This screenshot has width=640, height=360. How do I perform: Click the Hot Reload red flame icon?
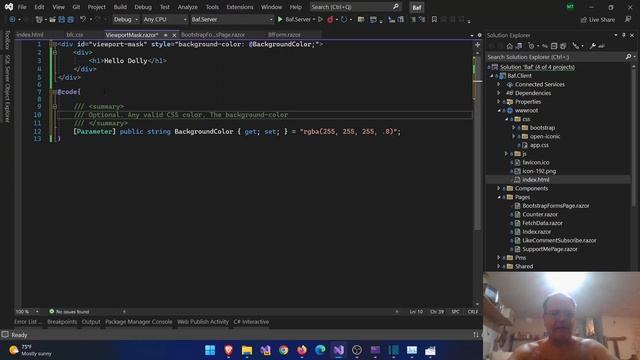(x=330, y=19)
